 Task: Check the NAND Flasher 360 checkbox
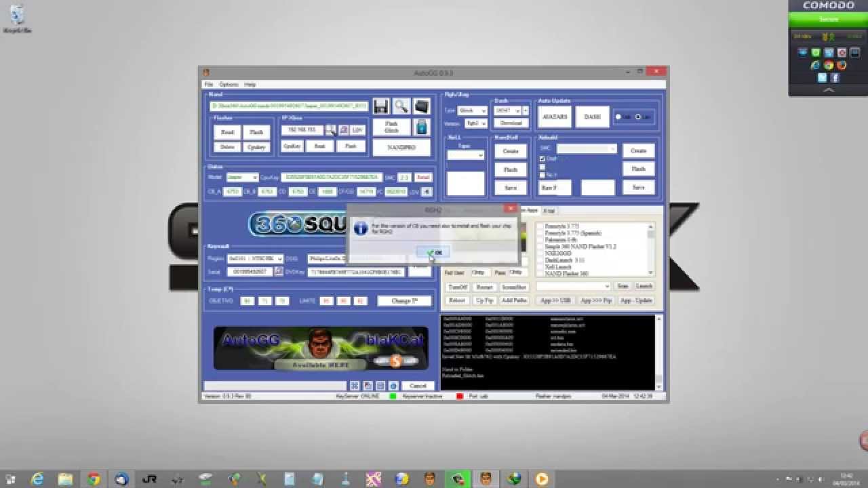pyautogui.click(x=540, y=274)
